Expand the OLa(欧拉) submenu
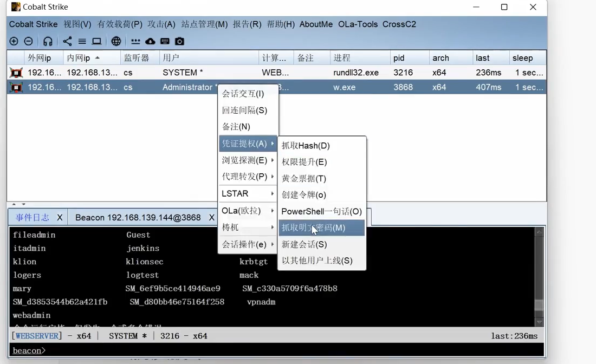The width and height of the screenshot is (596, 364). [248, 211]
